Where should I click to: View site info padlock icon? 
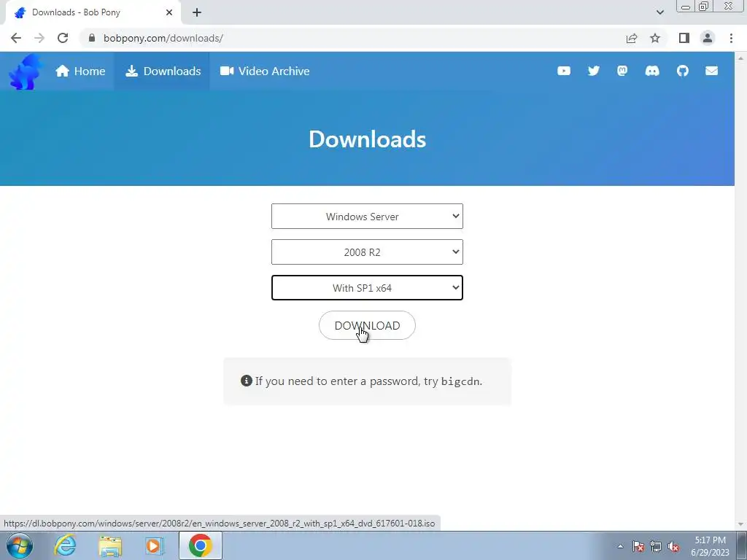[92, 38]
